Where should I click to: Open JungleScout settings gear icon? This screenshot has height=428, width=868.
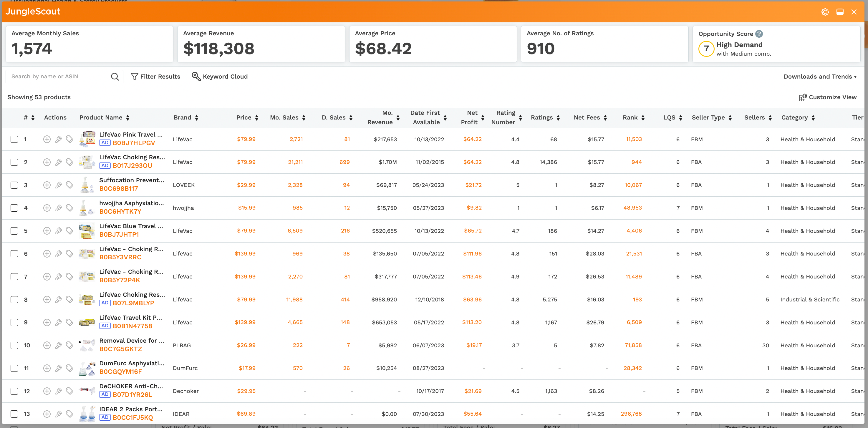click(x=825, y=12)
